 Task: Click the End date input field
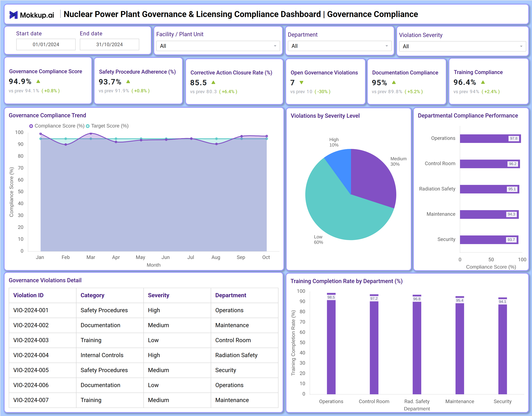109,44
